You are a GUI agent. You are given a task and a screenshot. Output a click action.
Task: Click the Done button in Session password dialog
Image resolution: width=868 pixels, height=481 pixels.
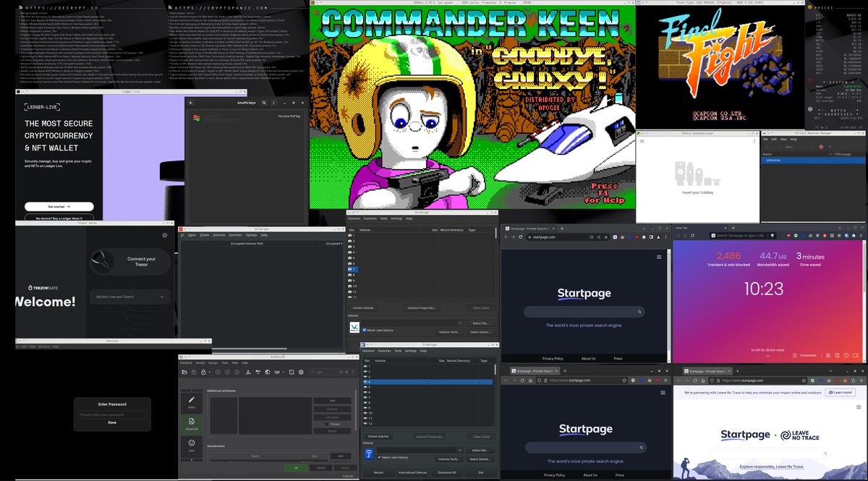coord(112,422)
